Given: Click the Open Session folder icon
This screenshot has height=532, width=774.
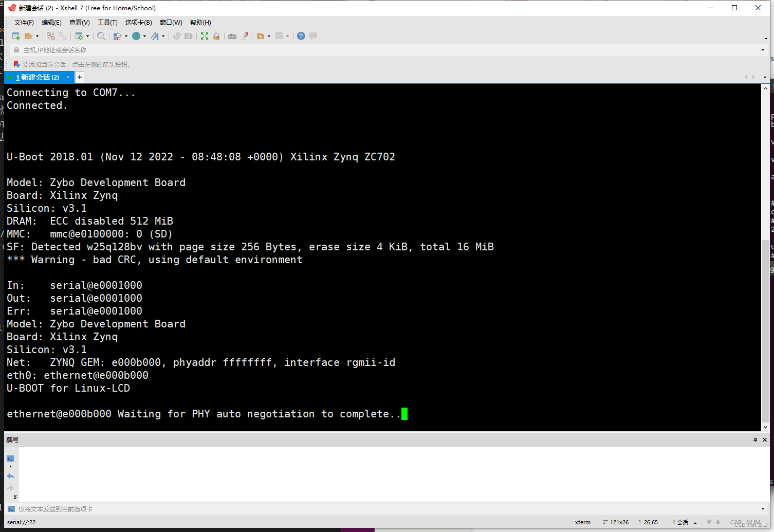Looking at the screenshot, I should point(29,36).
